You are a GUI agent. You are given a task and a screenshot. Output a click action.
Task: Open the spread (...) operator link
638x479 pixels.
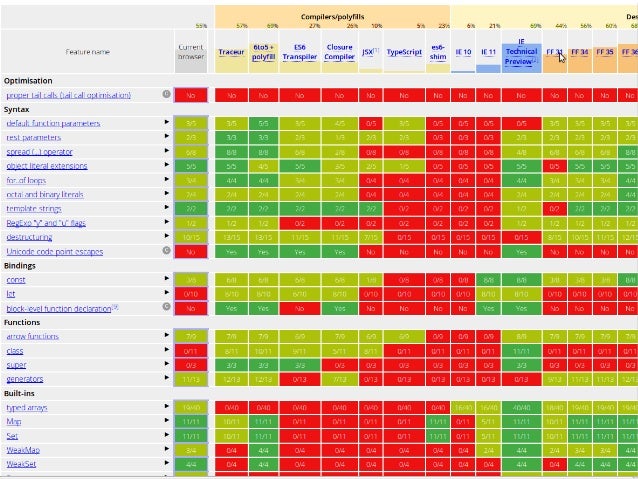[x=39, y=151]
